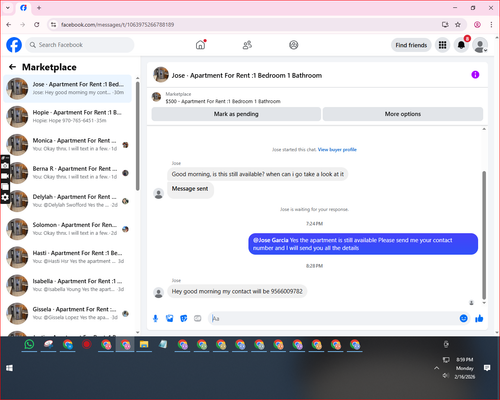Show hidden system tray icons
This screenshot has height=400, width=500.
click(436, 368)
